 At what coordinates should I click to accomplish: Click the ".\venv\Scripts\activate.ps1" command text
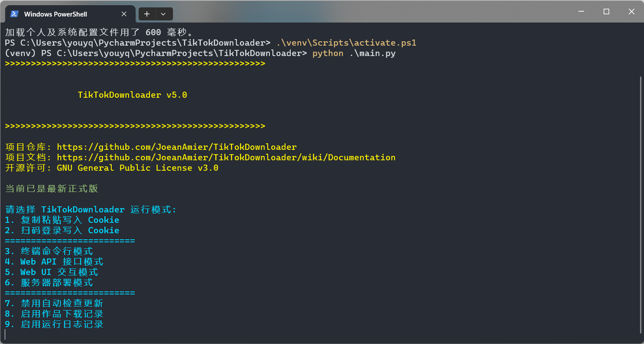346,43
